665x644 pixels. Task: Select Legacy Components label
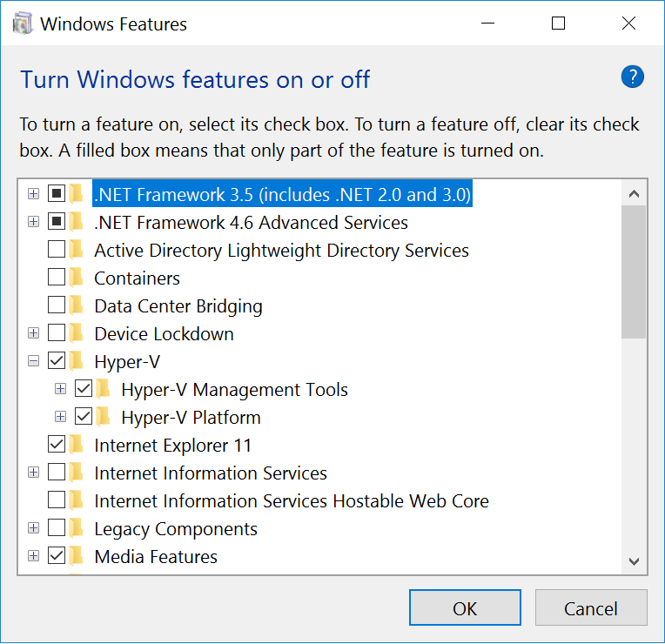[176, 529]
